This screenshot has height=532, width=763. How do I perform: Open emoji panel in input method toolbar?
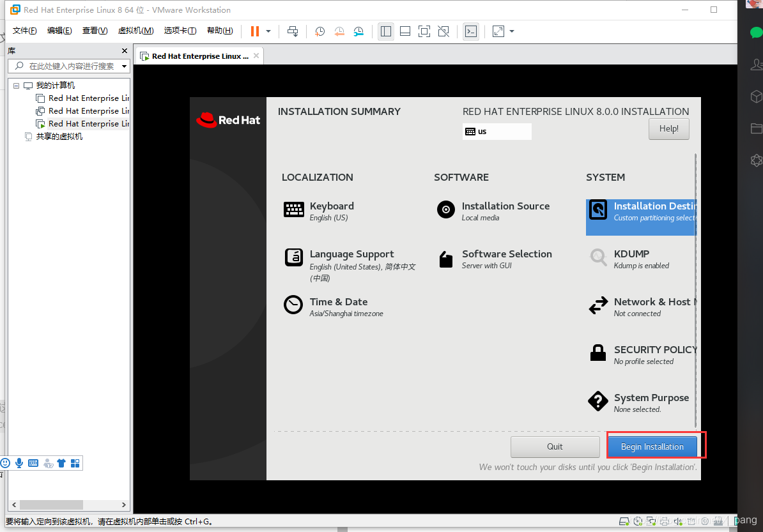click(x=5, y=463)
